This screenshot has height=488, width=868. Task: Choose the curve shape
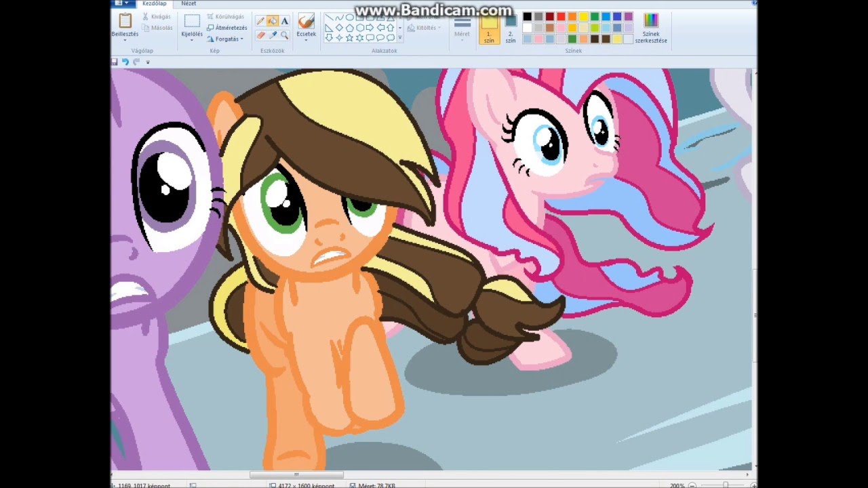click(340, 17)
